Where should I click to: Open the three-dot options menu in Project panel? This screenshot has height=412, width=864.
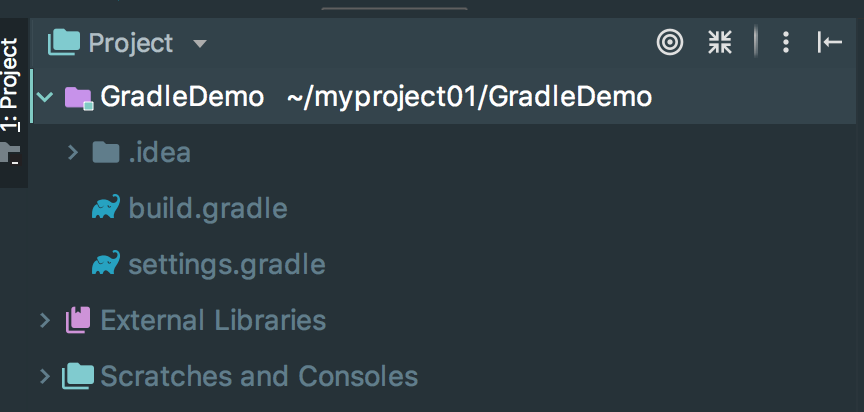coord(786,42)
